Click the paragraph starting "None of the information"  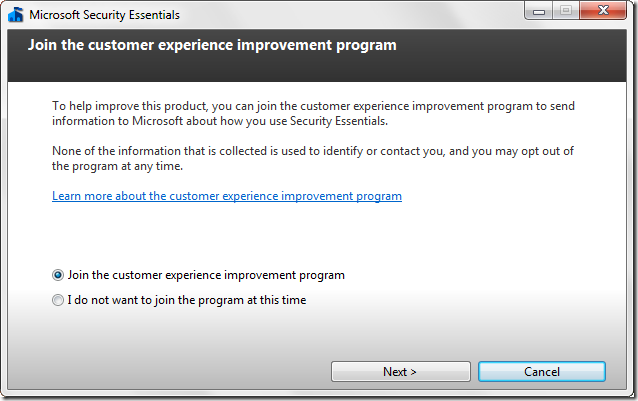[312, 158]
